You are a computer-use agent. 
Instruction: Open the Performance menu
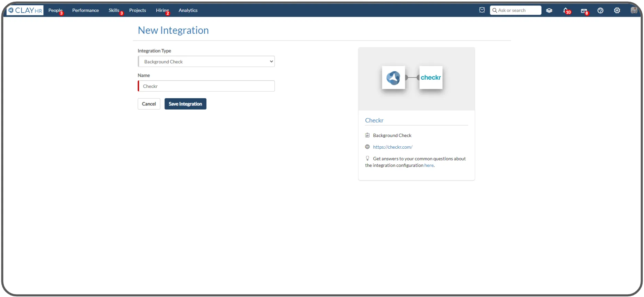tap(86, 10)
